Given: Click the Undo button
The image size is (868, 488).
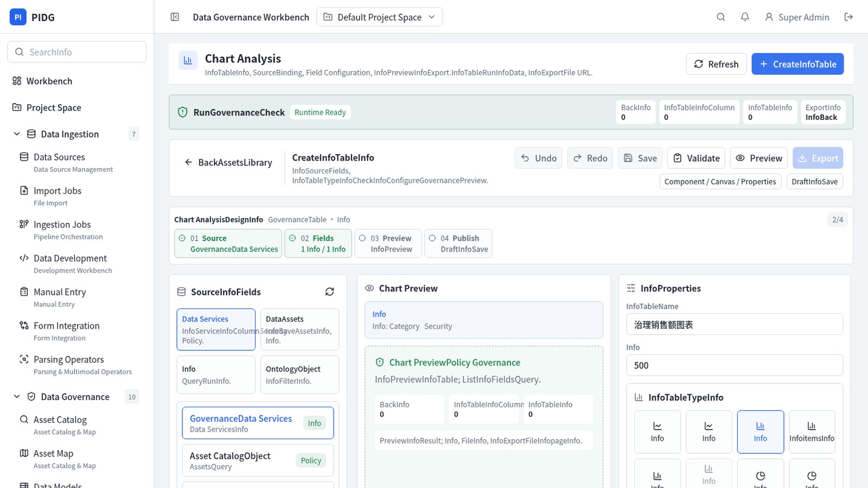Looking at the screenshot, I should click(539, 158).
